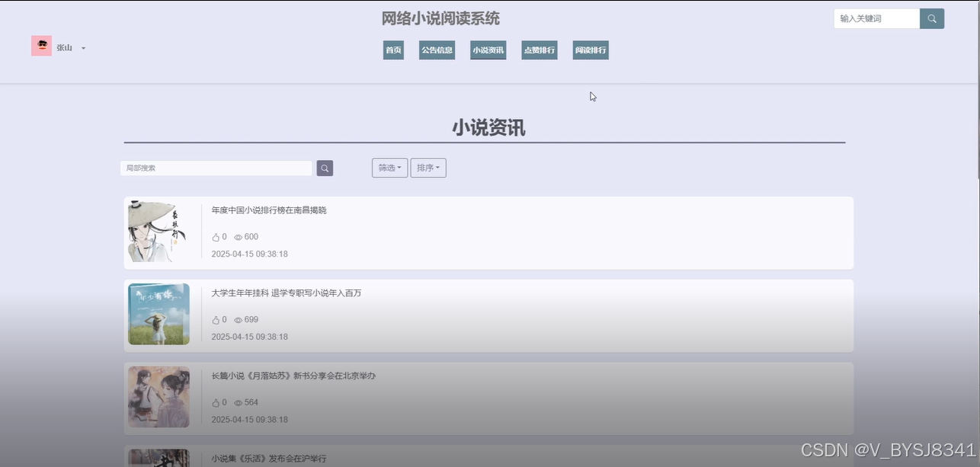
Task: Click the top-right keyword search magnifier button
Action: point(931,18)
